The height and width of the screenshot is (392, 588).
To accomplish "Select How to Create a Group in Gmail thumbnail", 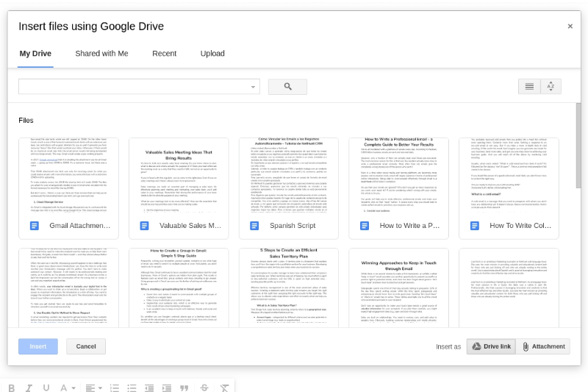I will [x=179, y=288].
